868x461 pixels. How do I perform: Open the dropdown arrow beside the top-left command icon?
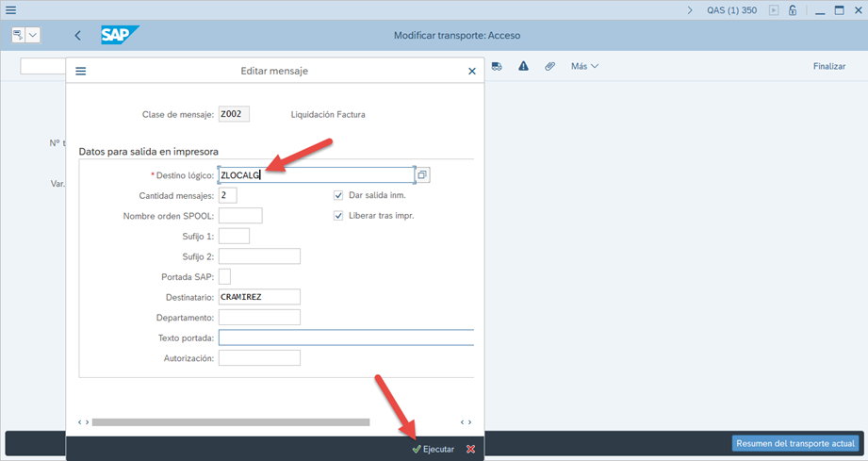[34, 35]
